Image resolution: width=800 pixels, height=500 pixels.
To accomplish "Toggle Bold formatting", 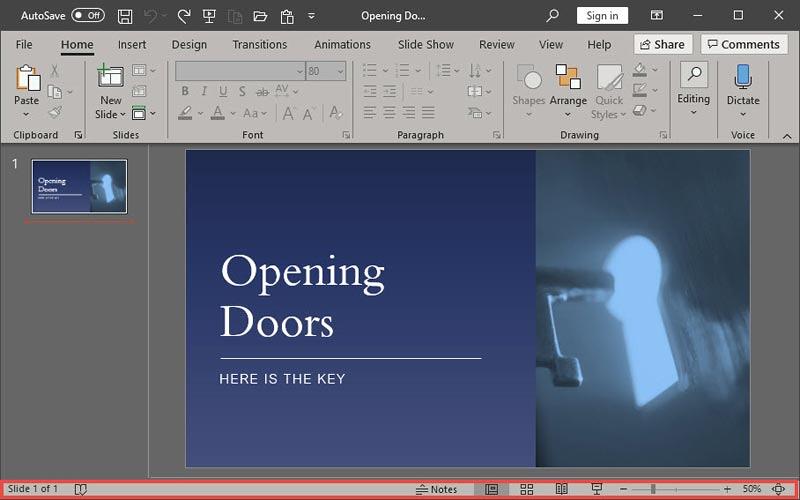I will pyautogui.click(x=185, y=92).
